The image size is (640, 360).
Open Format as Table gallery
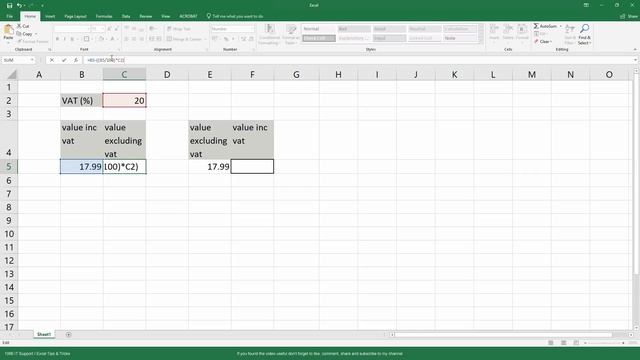291,34
